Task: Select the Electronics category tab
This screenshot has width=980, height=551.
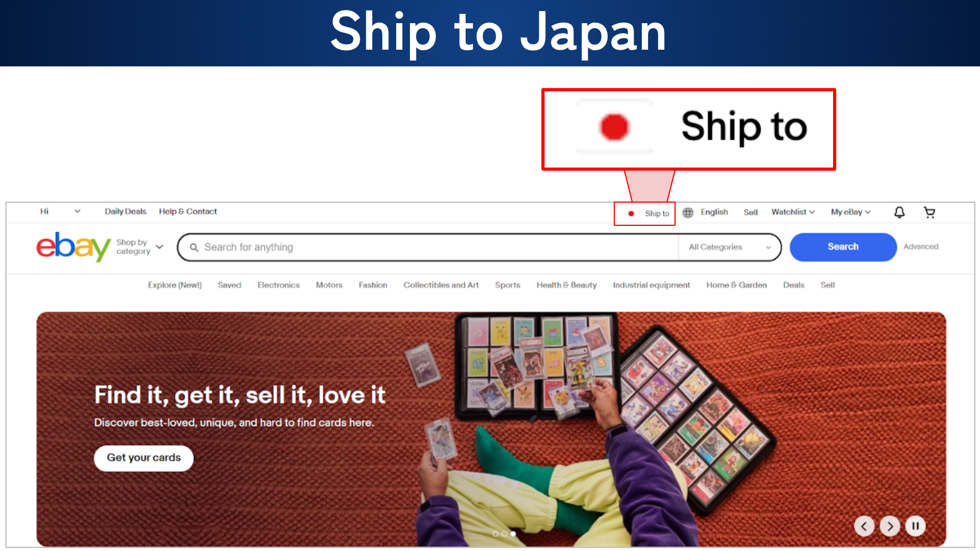Action: coord(278,285)
